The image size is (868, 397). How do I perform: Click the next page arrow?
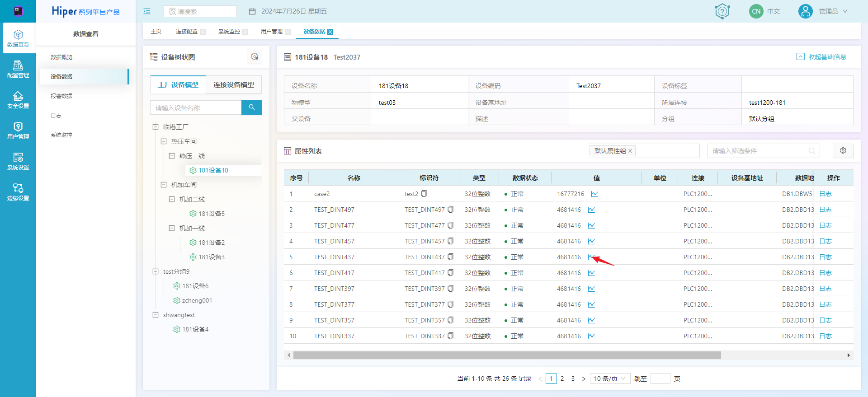click(x=584, y=378)
